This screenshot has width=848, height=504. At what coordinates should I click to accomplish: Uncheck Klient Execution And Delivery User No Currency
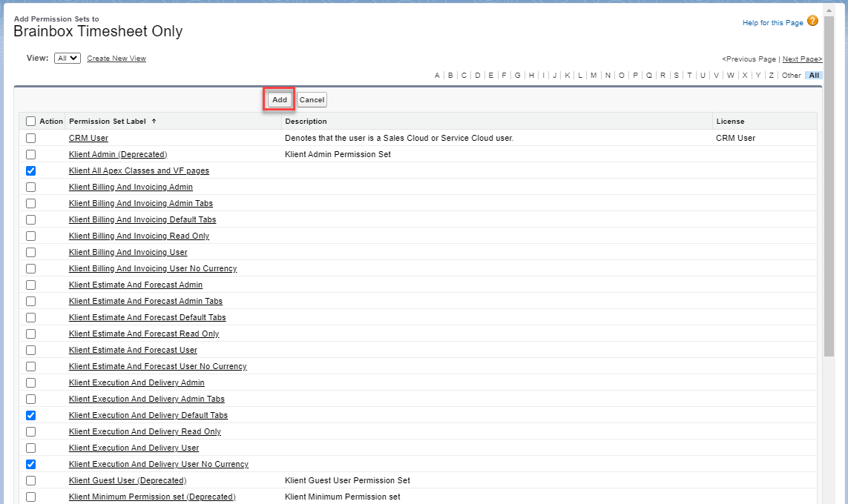30,464
